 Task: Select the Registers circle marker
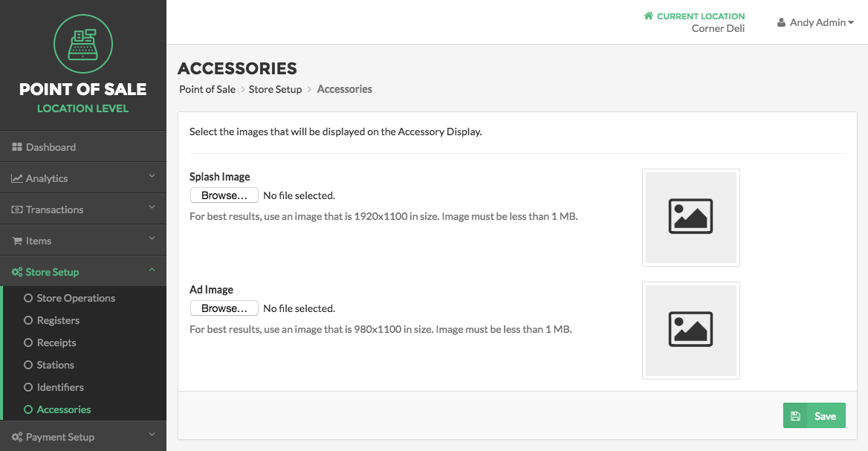28,320
